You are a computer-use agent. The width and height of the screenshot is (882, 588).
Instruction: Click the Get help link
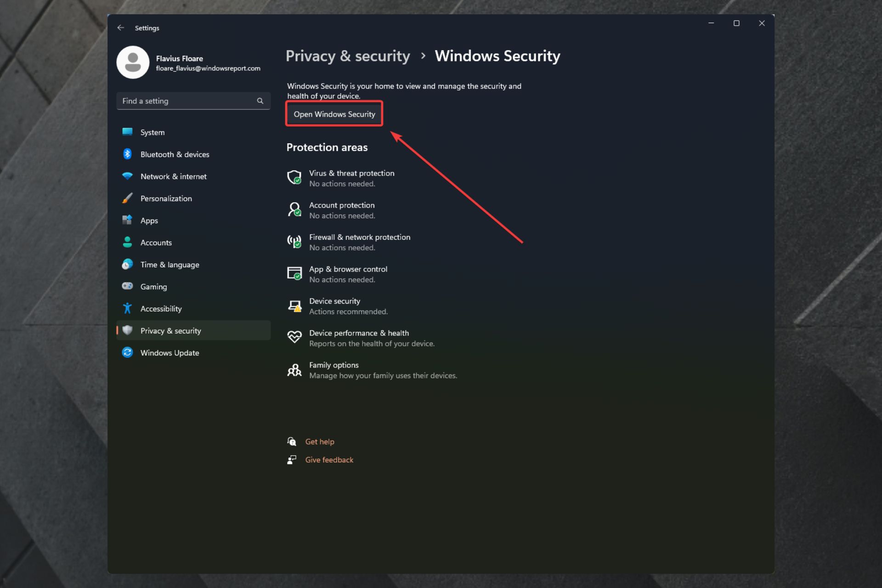[320, 441]
